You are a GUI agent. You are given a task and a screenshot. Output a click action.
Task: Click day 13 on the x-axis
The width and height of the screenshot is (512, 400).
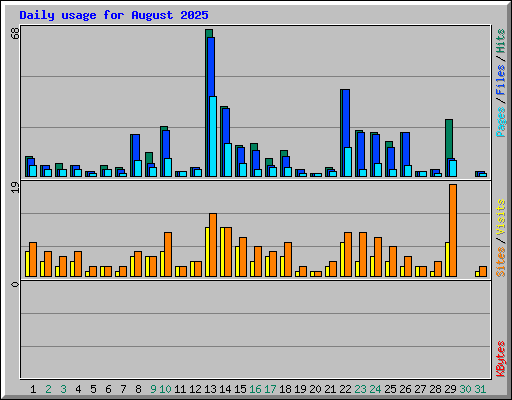pos(210,389)
